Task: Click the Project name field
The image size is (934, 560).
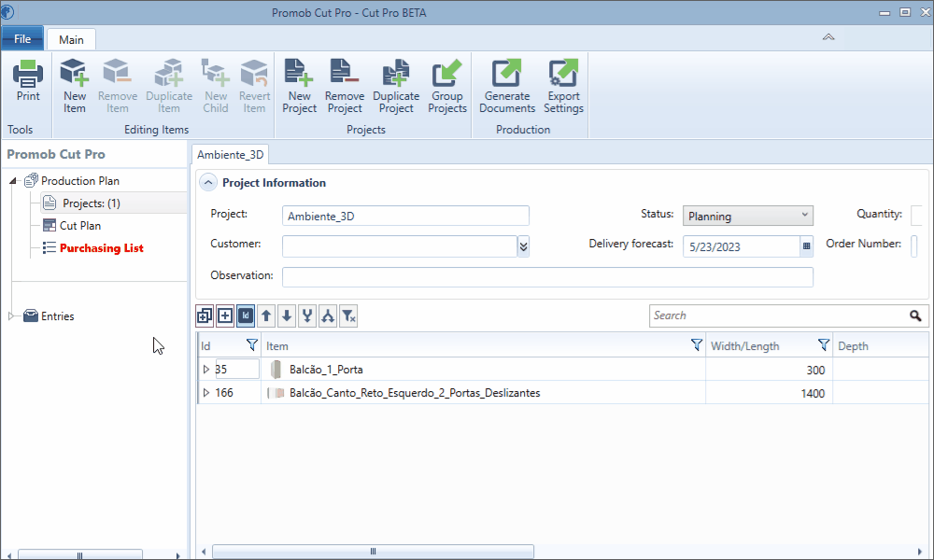Action: coord(405,216)
